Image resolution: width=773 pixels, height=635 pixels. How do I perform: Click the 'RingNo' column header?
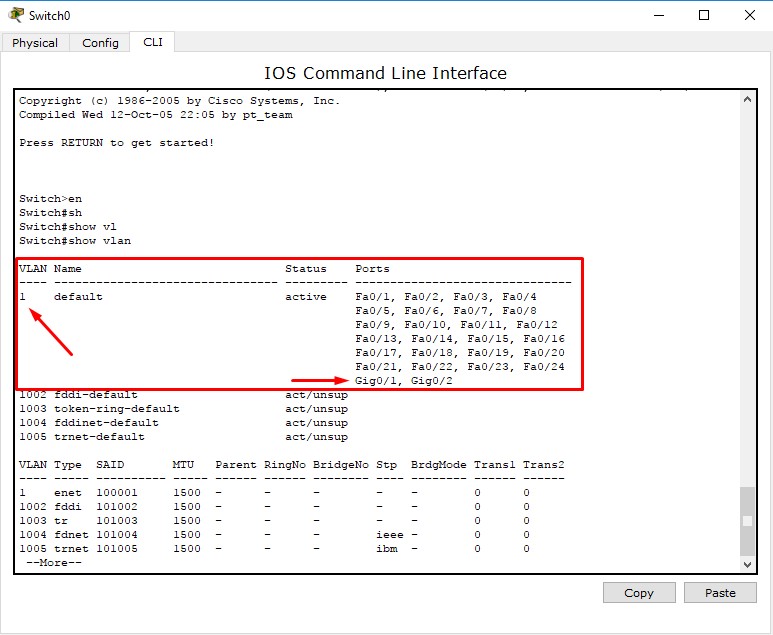tap(285, 464)
